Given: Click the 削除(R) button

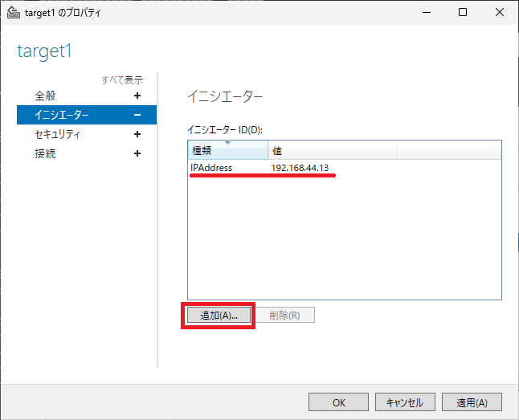Looking at the screenshot, I should coord(284,315).
